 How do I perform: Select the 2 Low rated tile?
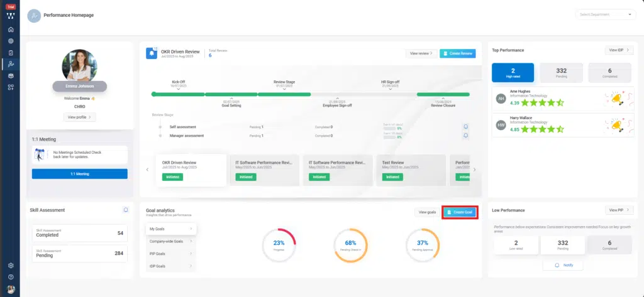pyautogui.click(x=516, y=245)
